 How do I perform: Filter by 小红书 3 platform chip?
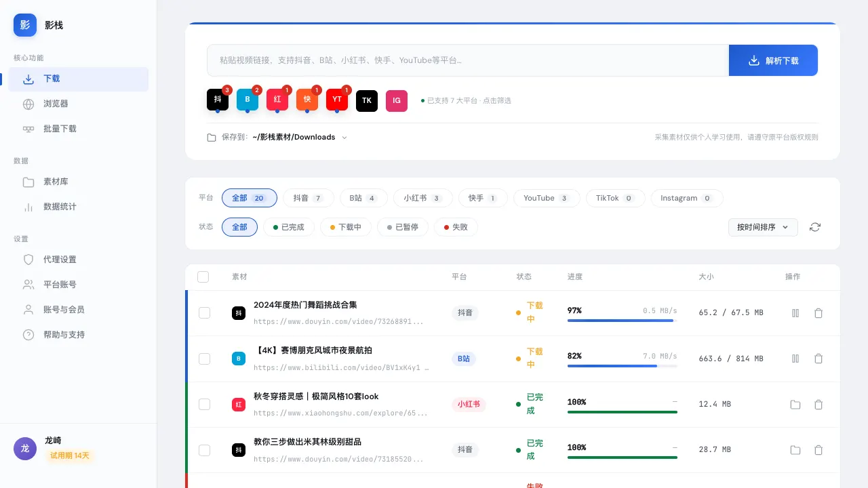click(x=422, y=198)
